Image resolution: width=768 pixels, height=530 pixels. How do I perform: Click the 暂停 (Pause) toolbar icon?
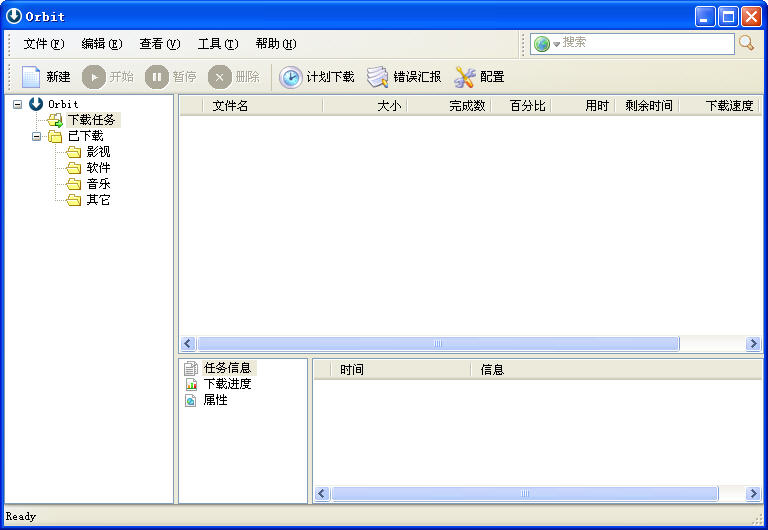point(157,77)
